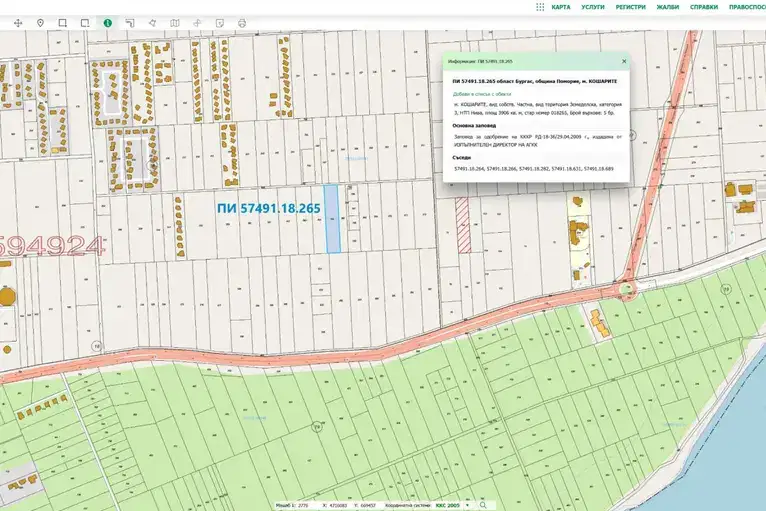Viewport: 766px width, 511px height.
Task: Click the popup title 'Информация: ПИ 57491.18.265'
Action: click(480, 62)
